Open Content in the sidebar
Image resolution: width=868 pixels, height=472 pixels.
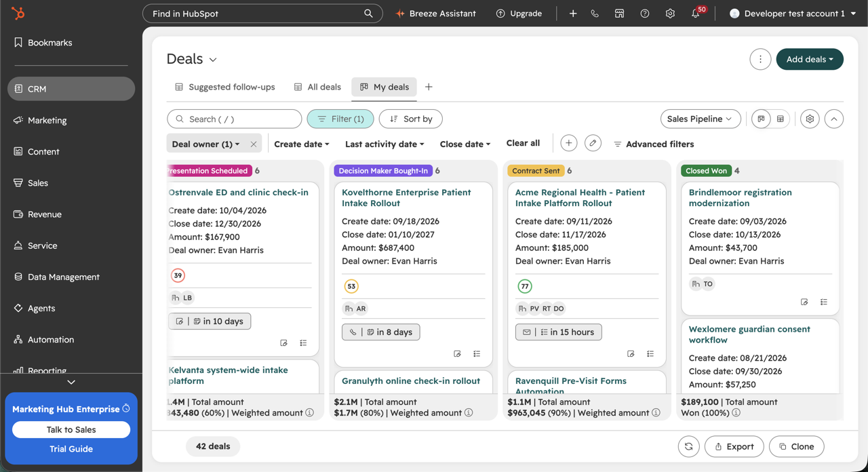coord(71,151)
